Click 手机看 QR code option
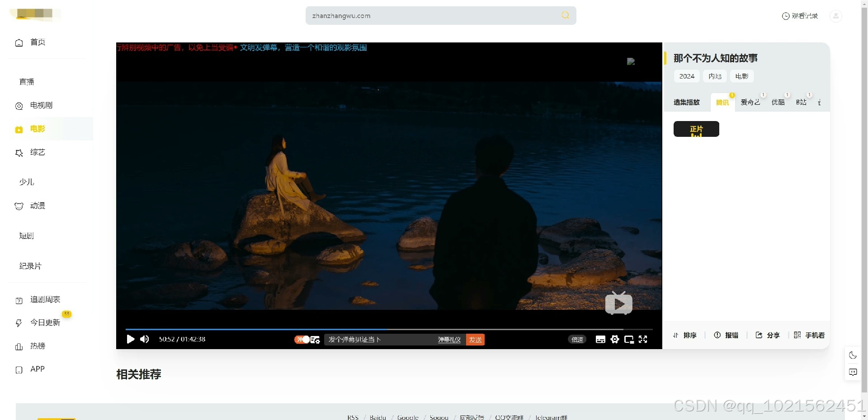Image resolution: width=868 pixels, height=420 pixels. [809, 335]
